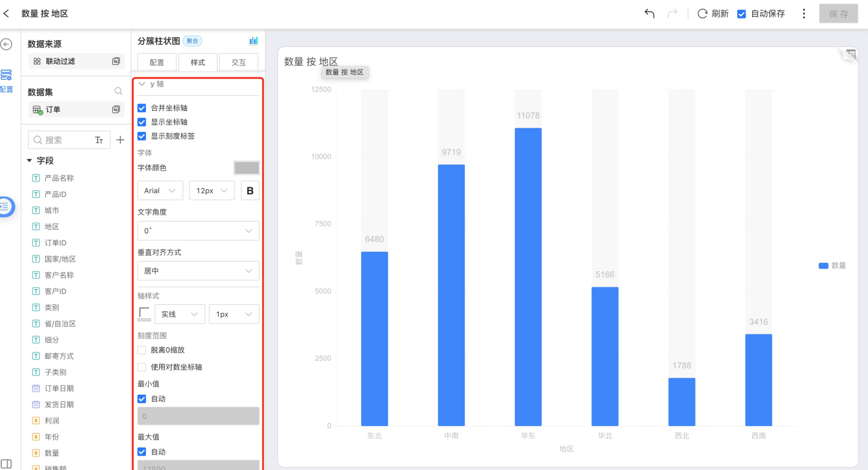
Task: Click the plus icon to add field
Action: (x=120, y=140)
